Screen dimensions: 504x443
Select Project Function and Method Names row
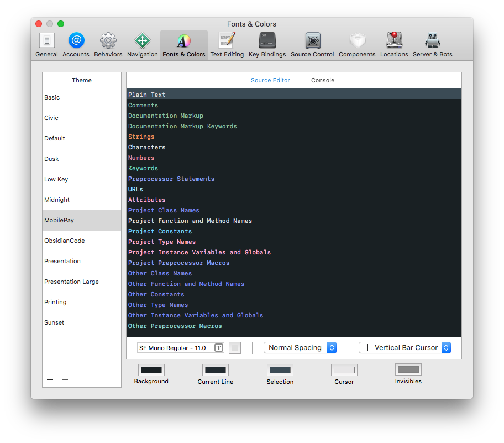click(x=294, y=221)
